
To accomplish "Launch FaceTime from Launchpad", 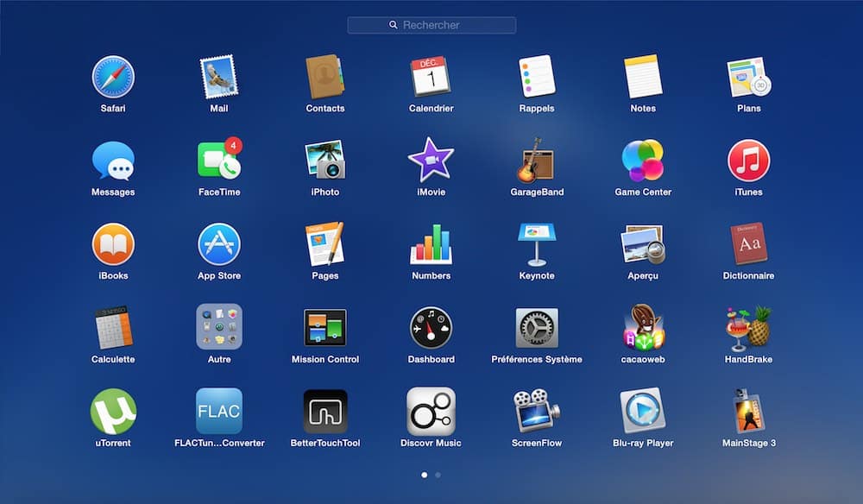I will click(x=219, y=159).
